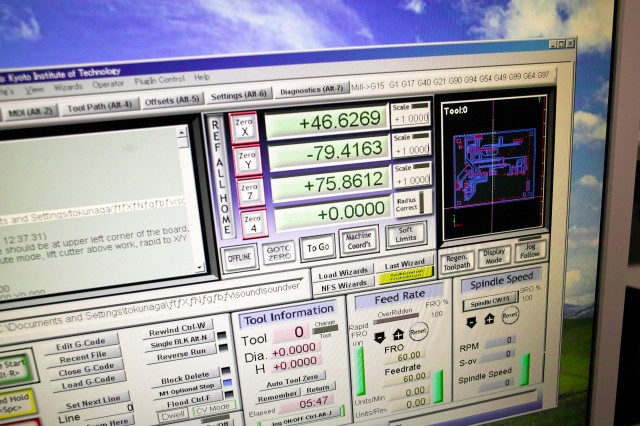Screen dimensions: 640x426
Task: Toggle Soft Limits
Action: 406,233
